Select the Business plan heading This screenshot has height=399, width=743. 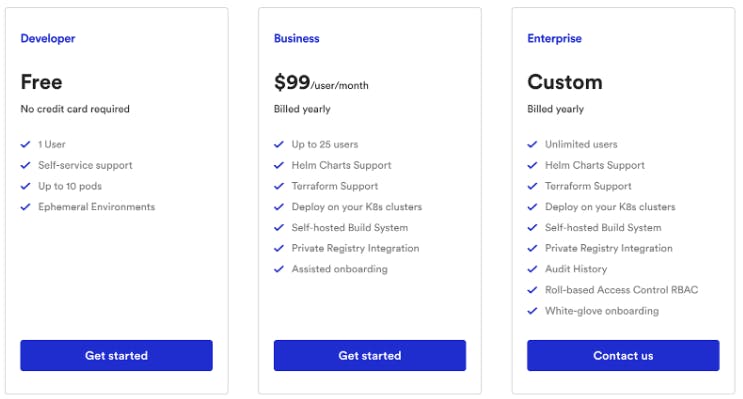click(x=297, y=38)
